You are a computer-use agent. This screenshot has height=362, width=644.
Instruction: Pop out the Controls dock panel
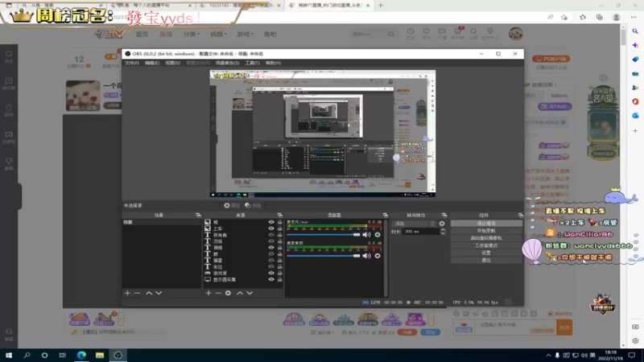point(520,215)
